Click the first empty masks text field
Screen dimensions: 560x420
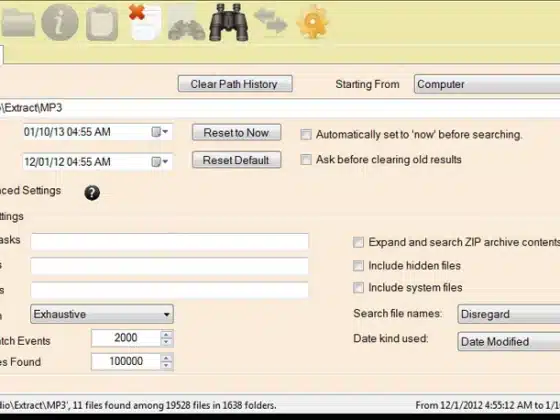(170, 241)
